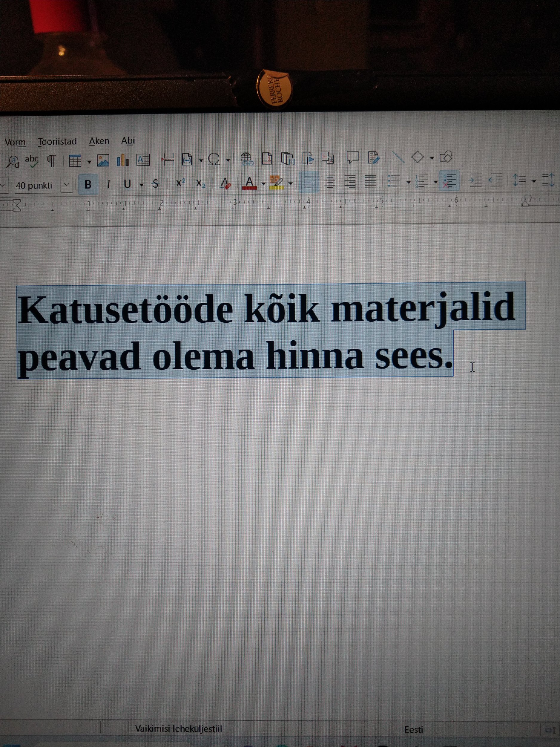The image size is (560, 747).
Task: Open the Aken menu
Action: (x=99, y=141)
